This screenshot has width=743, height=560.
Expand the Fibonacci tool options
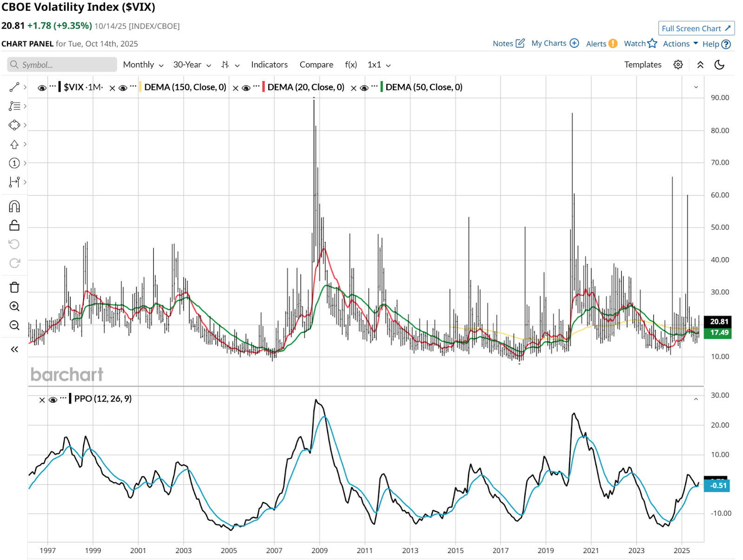25,106
